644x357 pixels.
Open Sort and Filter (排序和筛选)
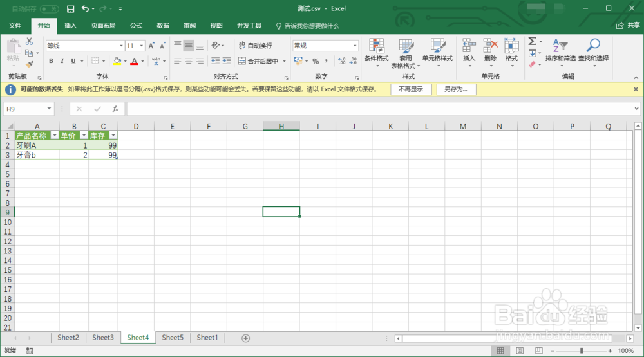click(x=560, y=53)
